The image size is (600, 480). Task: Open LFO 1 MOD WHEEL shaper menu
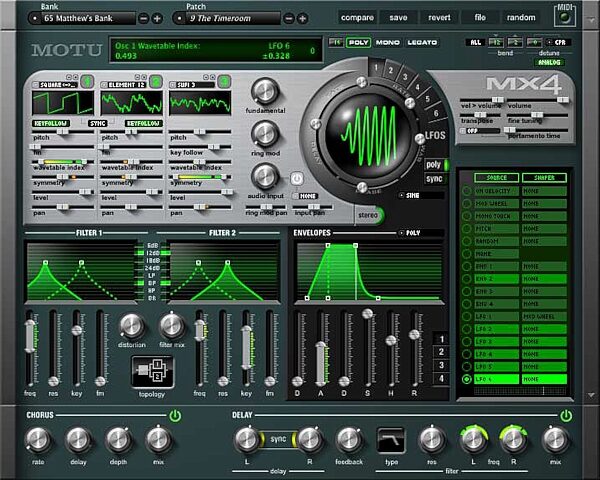544,317
